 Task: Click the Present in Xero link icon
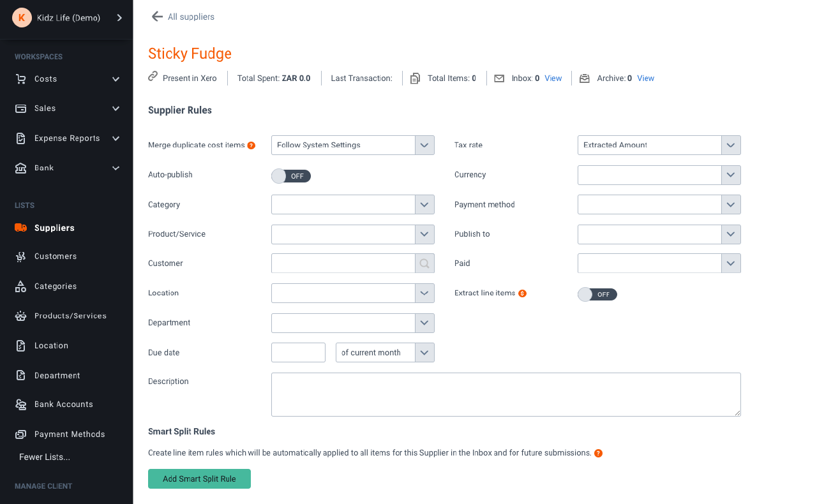pos(152,77)
